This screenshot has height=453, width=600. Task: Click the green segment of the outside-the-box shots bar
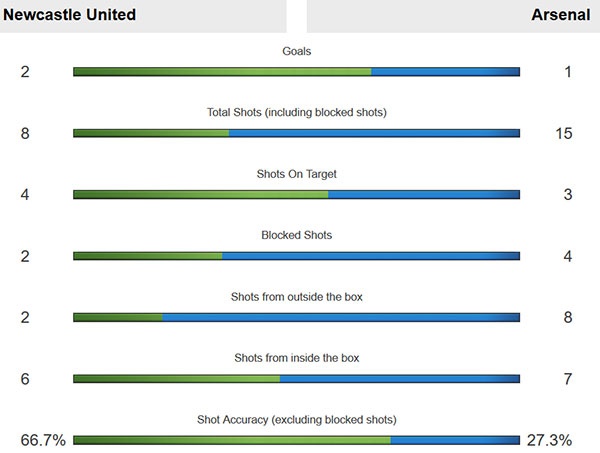[118, 317]
